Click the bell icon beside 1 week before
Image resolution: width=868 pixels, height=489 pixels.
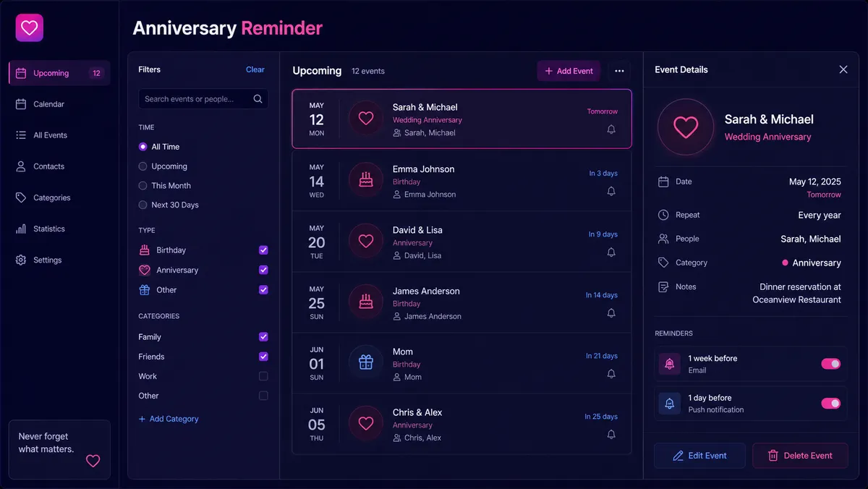[670, 364]
